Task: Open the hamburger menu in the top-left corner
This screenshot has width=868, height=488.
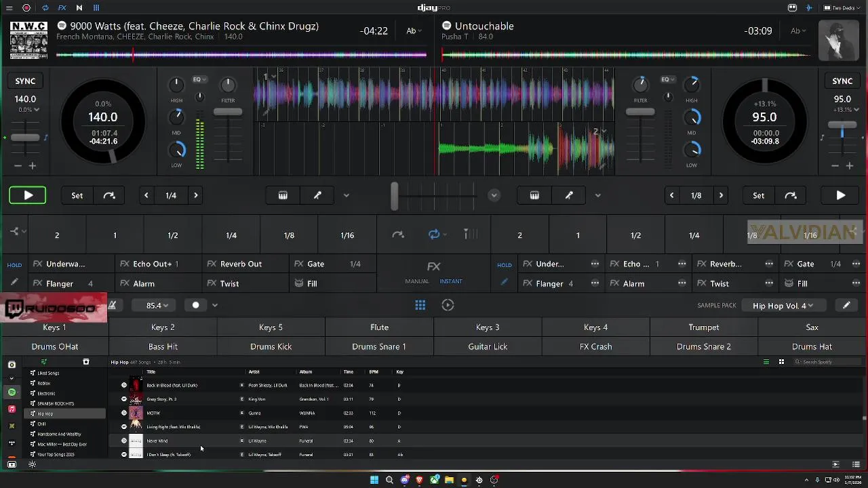Action: click(x=10, y=7)
